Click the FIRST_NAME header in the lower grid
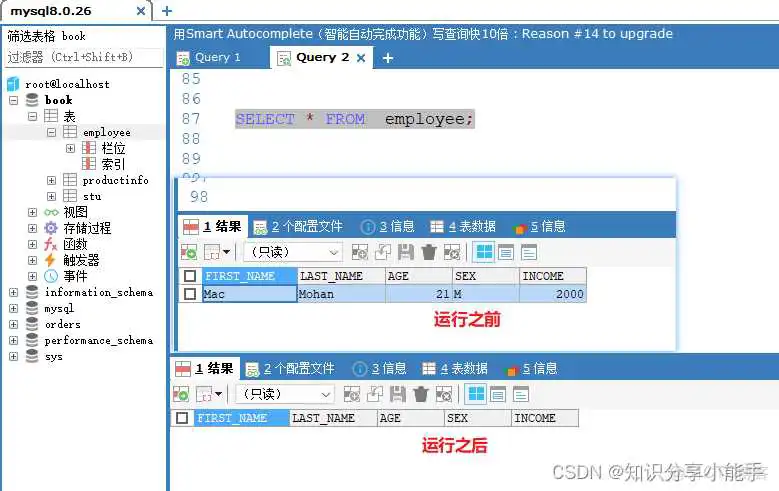 coord(241,418)
